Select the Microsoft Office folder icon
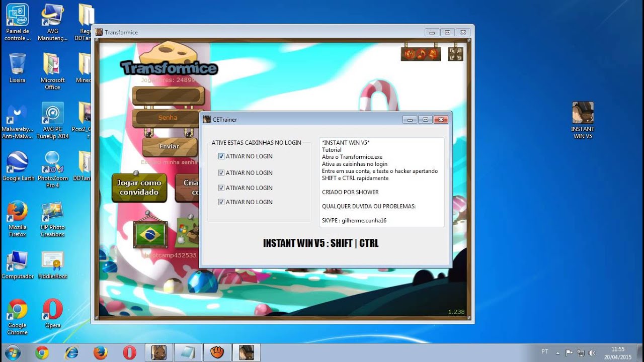The image size is (644, 362). pos(52,71)
